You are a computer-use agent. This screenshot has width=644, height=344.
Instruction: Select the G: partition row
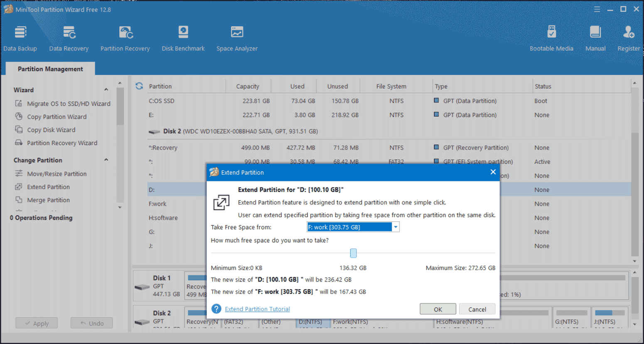pyautogui.click(x=177, y=232)
